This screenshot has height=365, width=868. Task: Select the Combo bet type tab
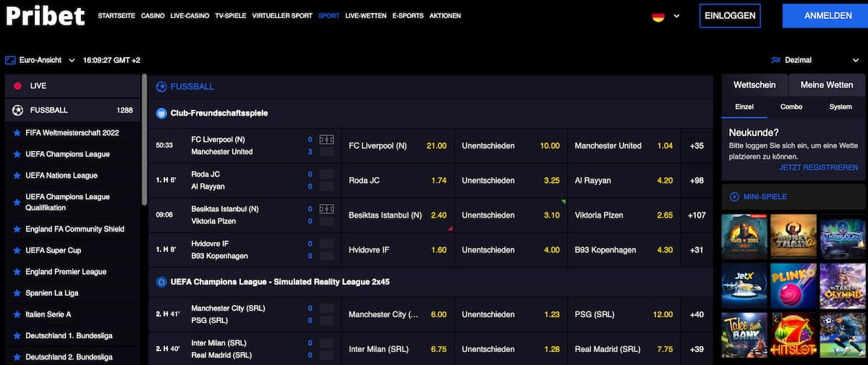click(x=791, y=107)
